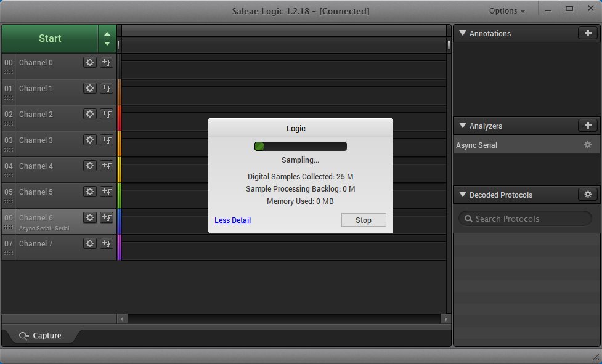This screenshot has height=364, width=602.
Task: Set trigger edge for Channel 3
Action: pyautogui.click(x=107, y=140)
